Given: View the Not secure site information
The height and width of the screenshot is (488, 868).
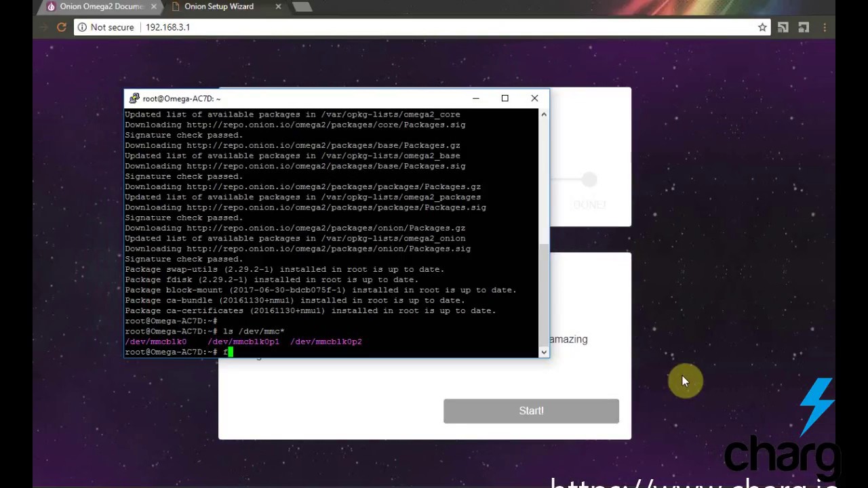Looking at the screenshot, I should click(x=105, y=27).
